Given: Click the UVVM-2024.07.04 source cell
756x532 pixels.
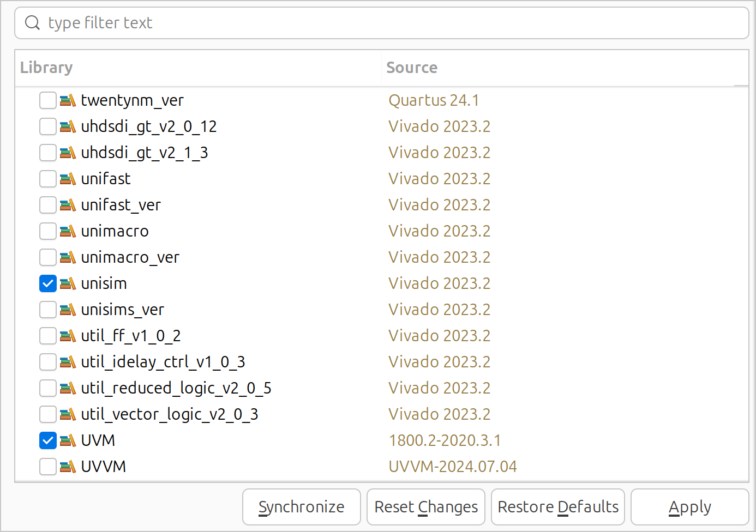Looking at the screenshot, I should coord(453,467).
